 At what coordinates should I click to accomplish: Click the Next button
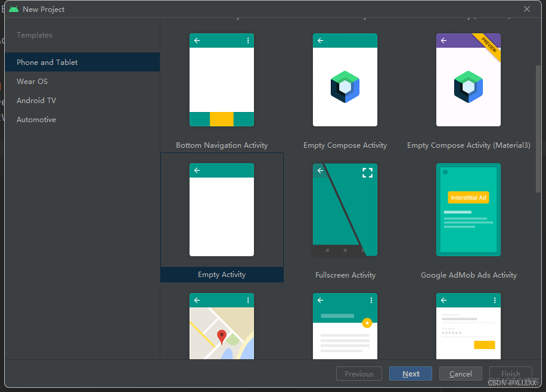click(x=411, y=374)
